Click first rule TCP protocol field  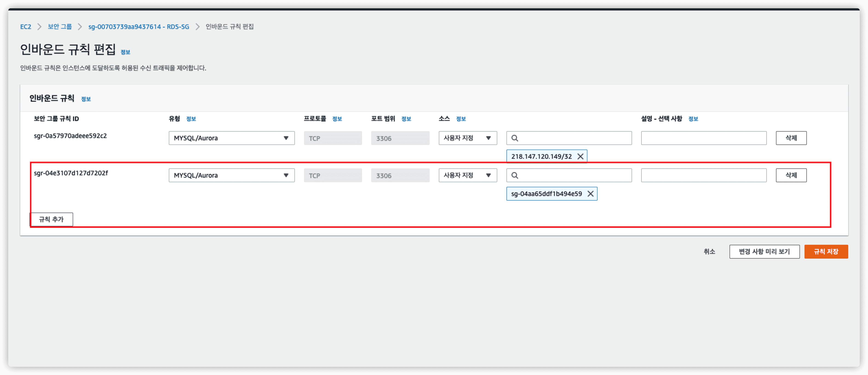pos(333,138)
